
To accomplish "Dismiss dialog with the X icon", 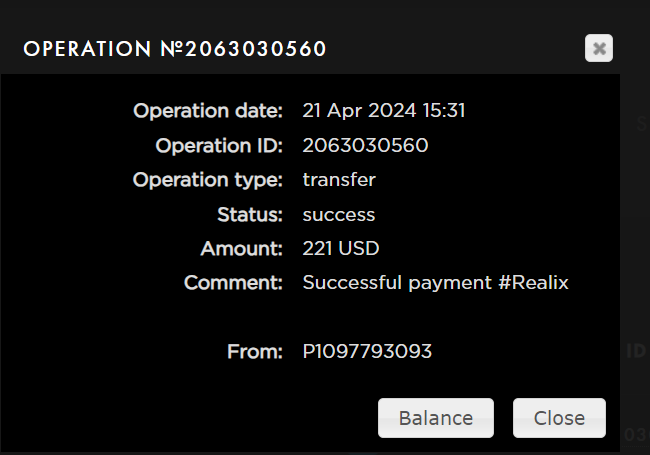I will pyautogui.click(x=598, y=48).
